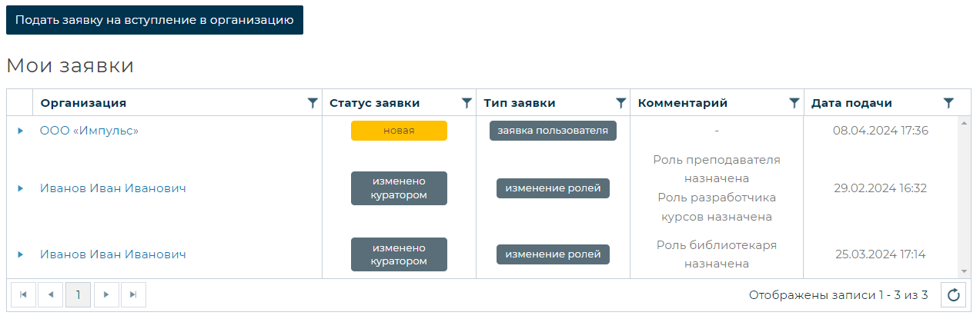Open filter for Тип заявки column

point(620,103)
